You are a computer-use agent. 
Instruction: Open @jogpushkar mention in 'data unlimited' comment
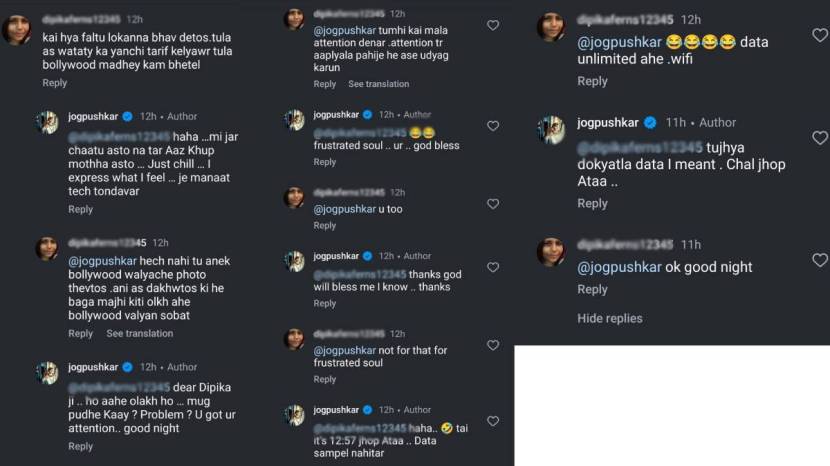[x=619, y=42]
